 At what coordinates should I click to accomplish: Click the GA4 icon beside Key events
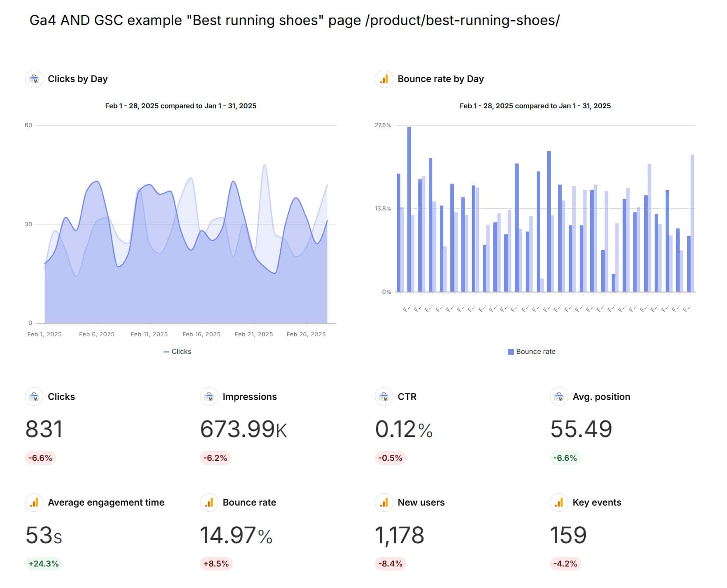coord(559,502)
